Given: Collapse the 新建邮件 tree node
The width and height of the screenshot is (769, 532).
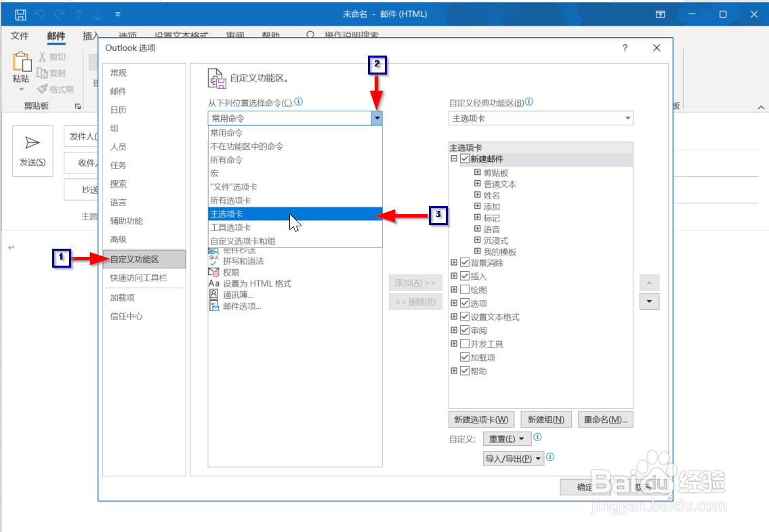Looking at the screenshot, I should coord(454,159).
